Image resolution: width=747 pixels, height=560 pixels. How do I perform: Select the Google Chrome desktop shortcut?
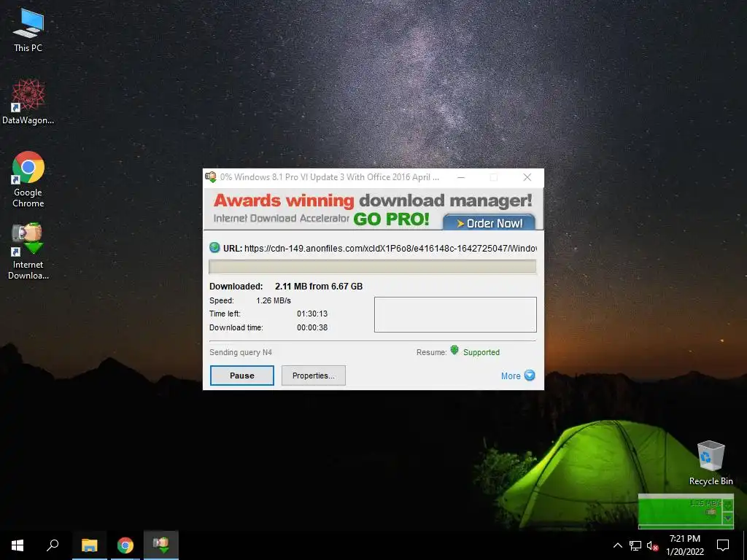pos(28,179)
